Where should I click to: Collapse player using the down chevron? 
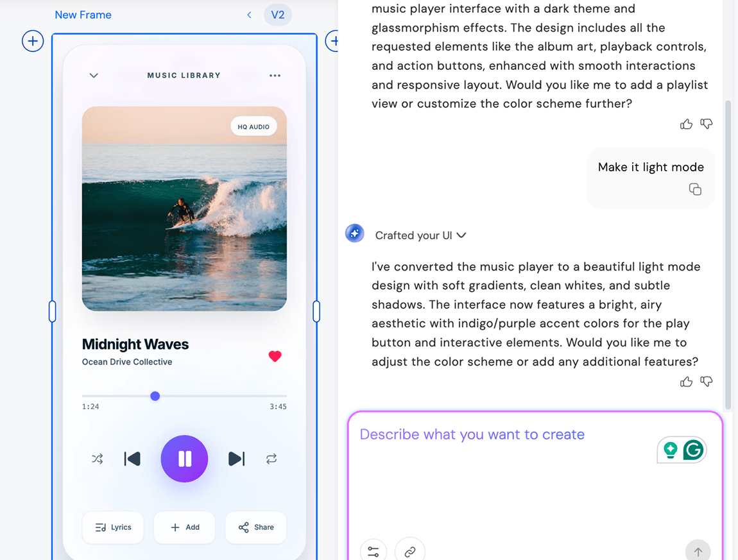click(94, 76)
